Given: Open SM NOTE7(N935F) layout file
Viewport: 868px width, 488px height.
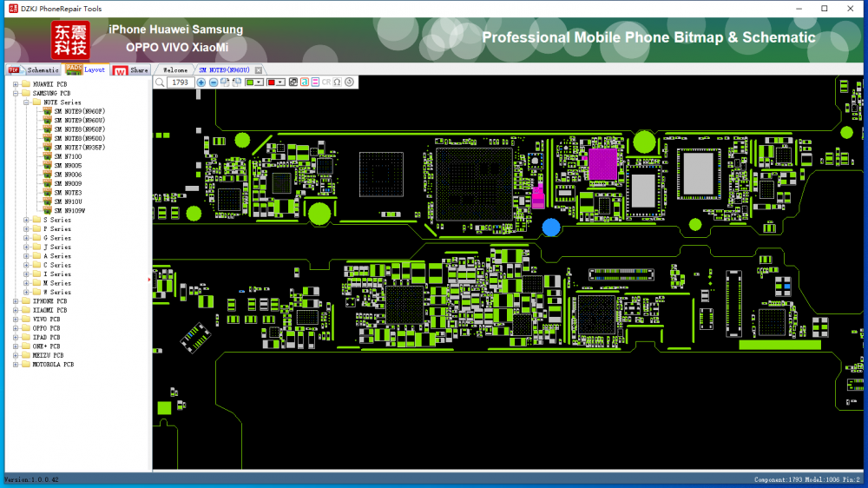Looking at the screenshot, I should click(x=79, y=148).
